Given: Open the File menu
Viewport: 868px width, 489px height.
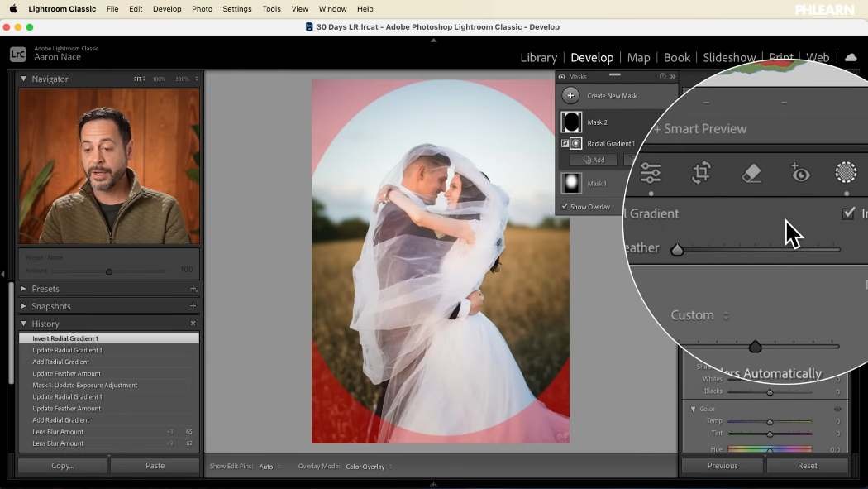Looking at the screenshot, I should (112, 9).
